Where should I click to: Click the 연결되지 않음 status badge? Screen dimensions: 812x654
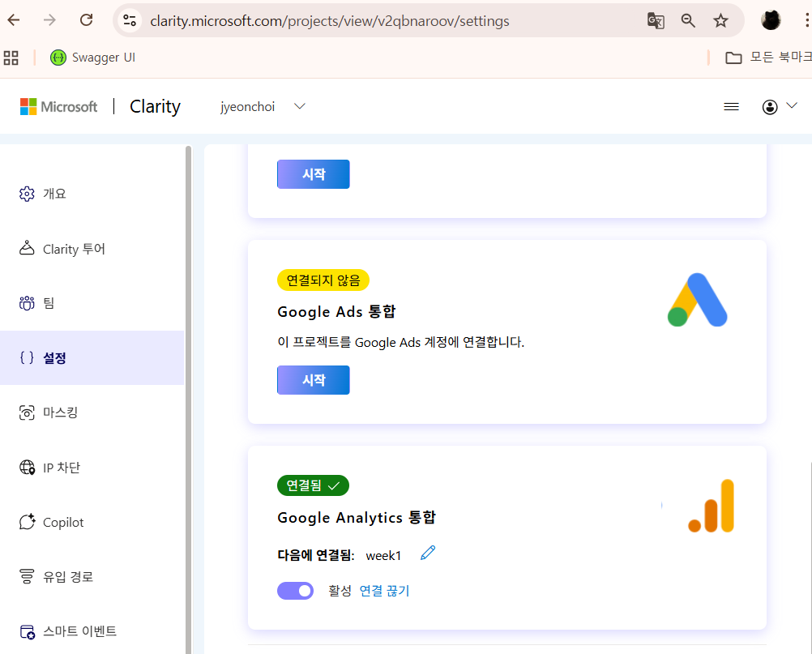[323, 280]
